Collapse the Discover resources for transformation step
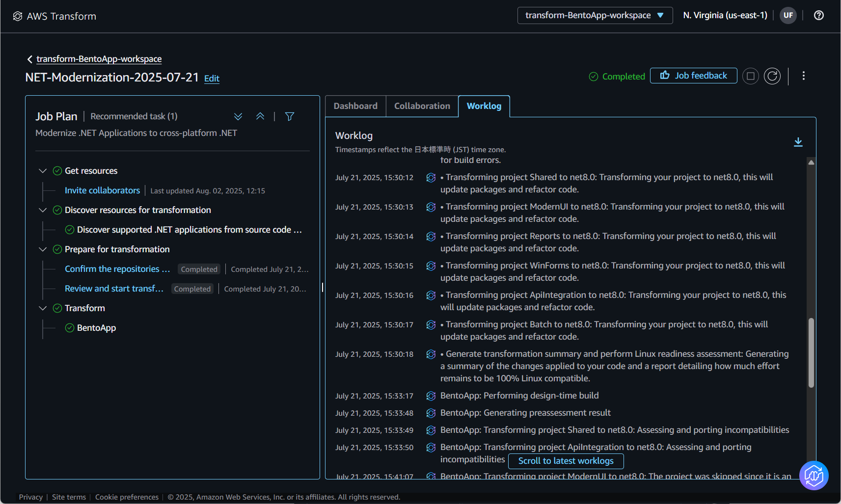Image resolution: width=841 pixels, height=504 pixels. pos(43,210)
